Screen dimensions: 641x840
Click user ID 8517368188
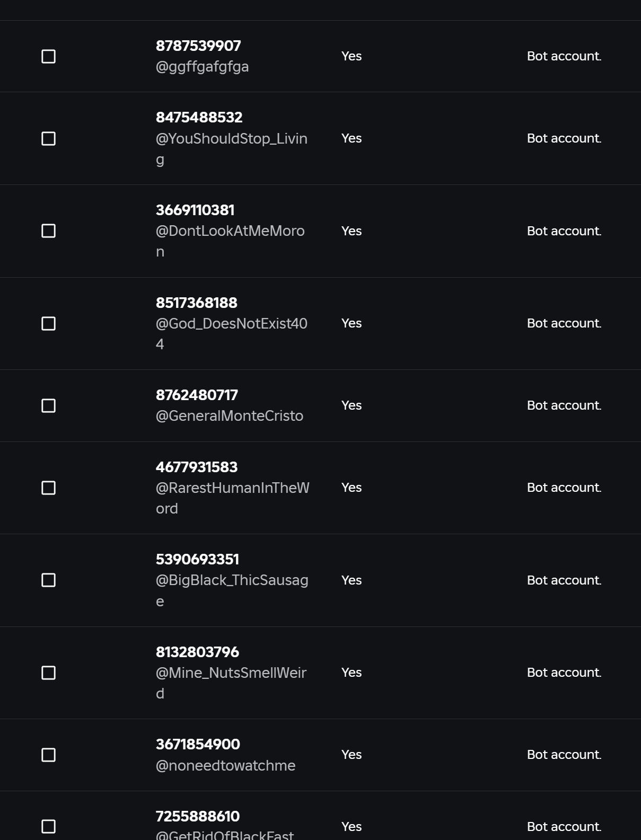click(x=196, y=303)
